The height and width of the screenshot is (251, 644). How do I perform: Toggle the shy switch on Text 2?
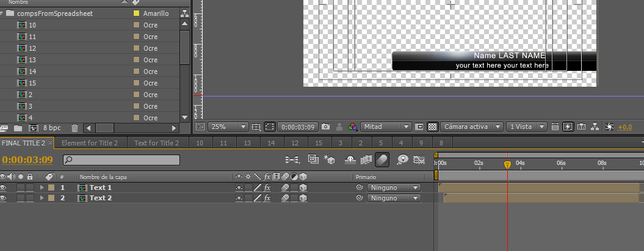pyautogui.click(x=239, y=198)
